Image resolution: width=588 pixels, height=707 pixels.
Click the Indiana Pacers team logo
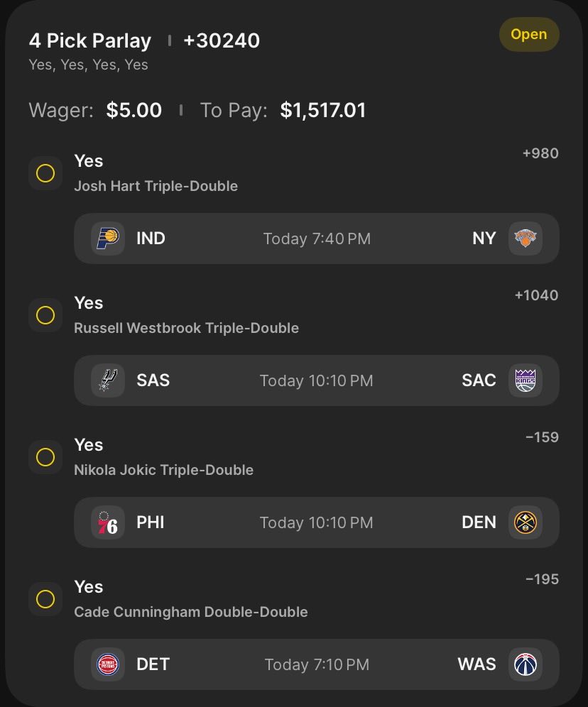click(x=108, y=239)
